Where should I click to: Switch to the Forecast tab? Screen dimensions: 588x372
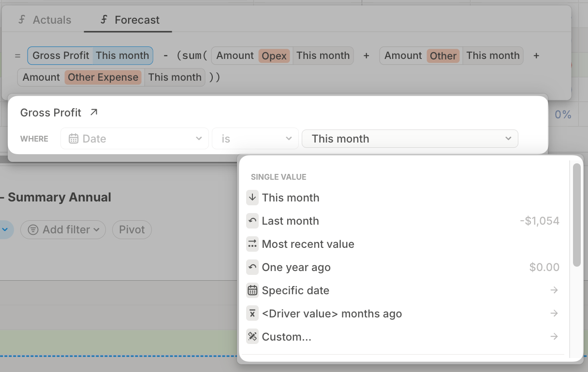tap(129, 20)
